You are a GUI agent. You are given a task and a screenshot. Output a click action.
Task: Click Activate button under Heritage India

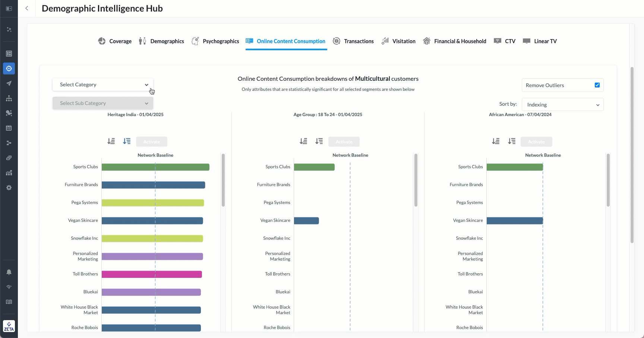tap(152, 142)
